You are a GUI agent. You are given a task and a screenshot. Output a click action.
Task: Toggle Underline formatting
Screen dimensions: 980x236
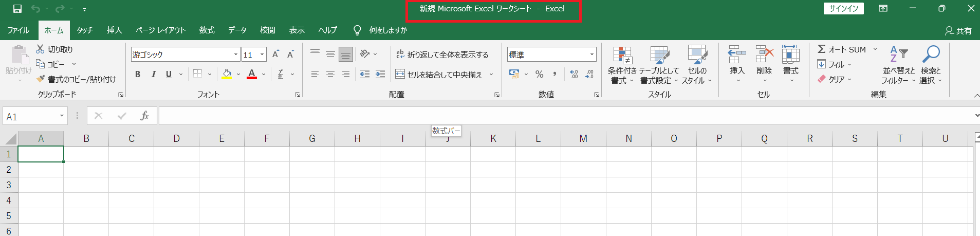coord(169,75)
